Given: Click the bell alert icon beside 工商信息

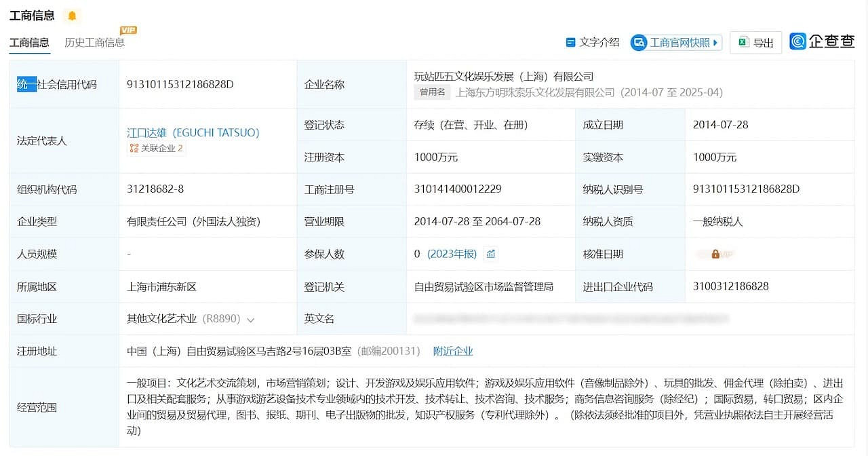Looking at the screenshot, I should [x=72, y=16].
